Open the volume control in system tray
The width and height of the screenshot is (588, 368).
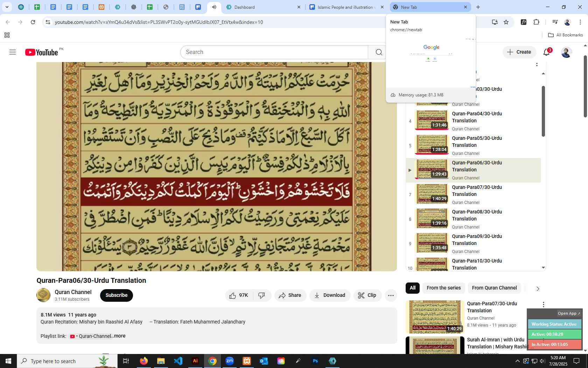coord(542,361)
